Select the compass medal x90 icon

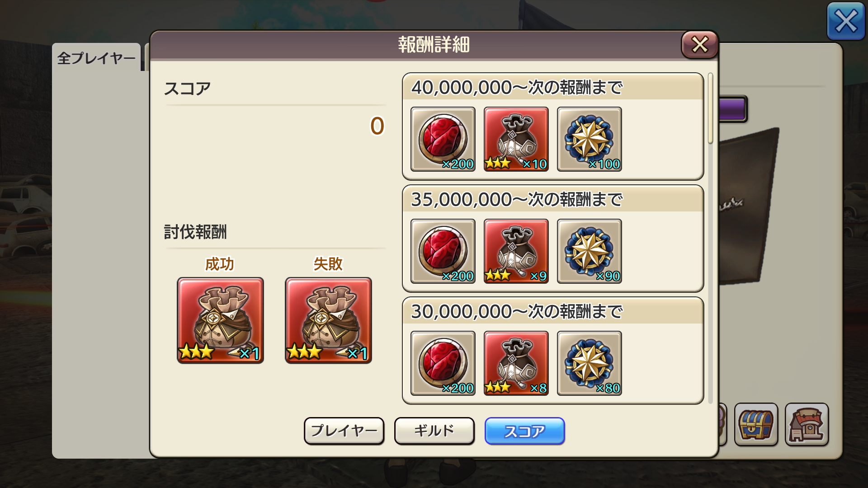click(x=589, y=251)
